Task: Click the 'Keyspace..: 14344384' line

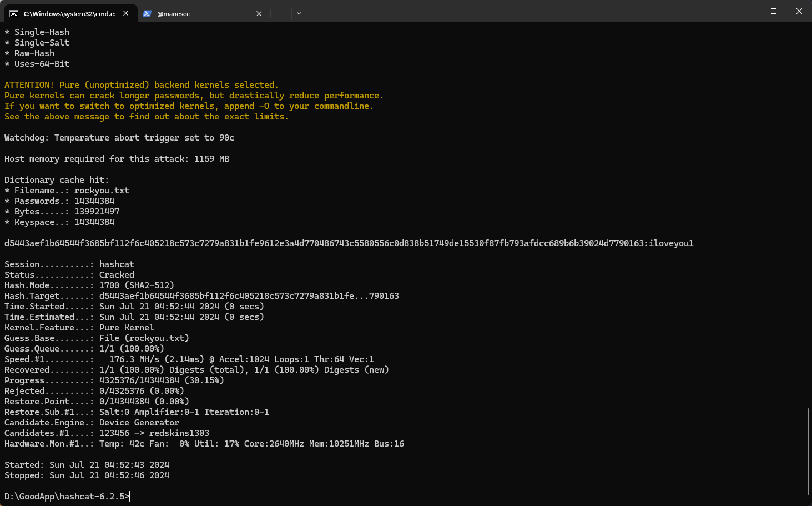Action: coord(59,222)
